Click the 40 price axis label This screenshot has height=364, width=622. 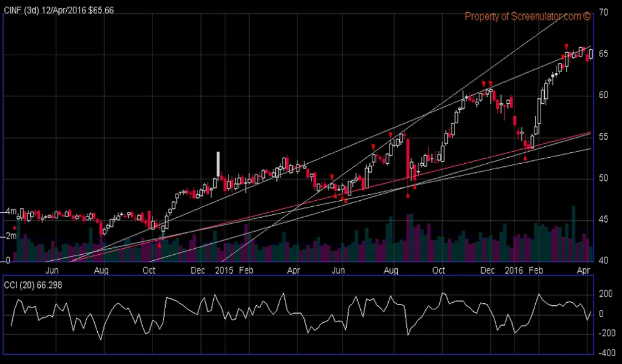(603, 261)
